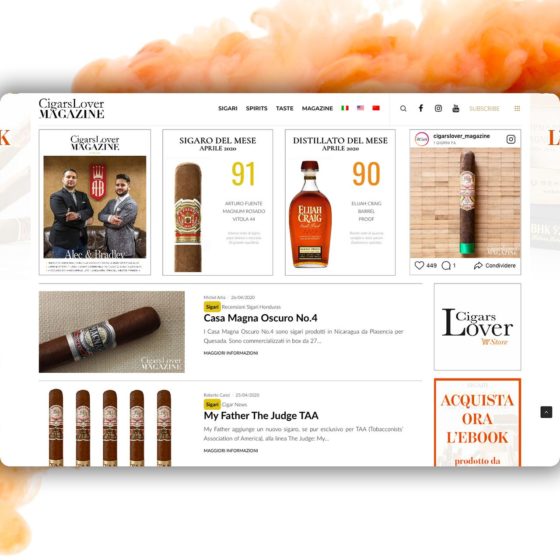Open the Cigars Lover Store banner
Image resolution: width=560 pixels, height=560 pixels.
click(478, 327)
